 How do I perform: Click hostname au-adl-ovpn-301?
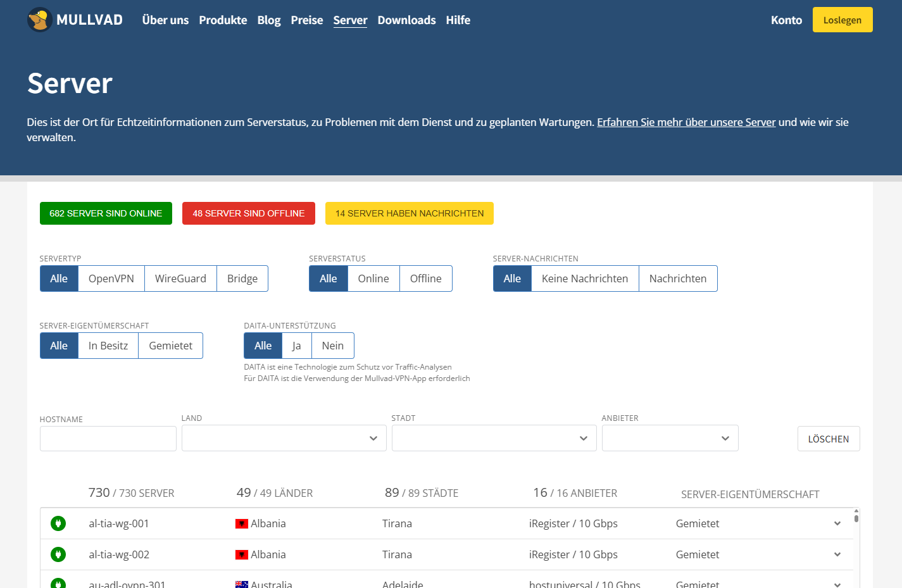[x=127, y=584]
